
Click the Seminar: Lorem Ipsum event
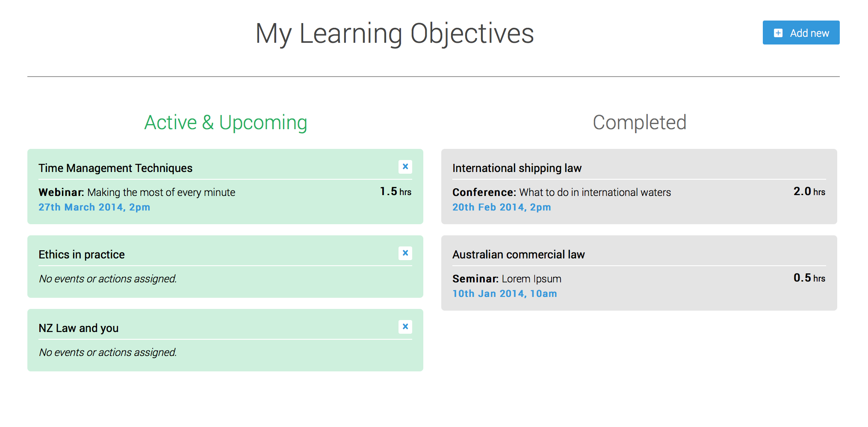point(507,279)
